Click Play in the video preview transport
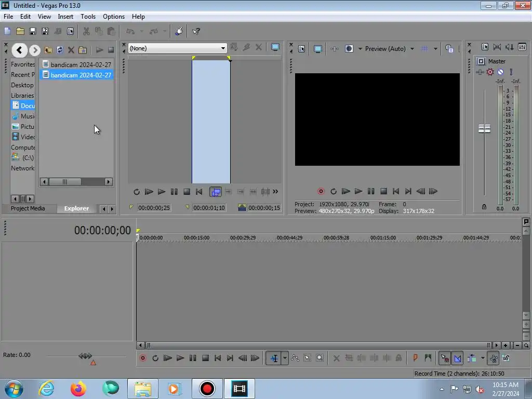 tap(358, 191)
